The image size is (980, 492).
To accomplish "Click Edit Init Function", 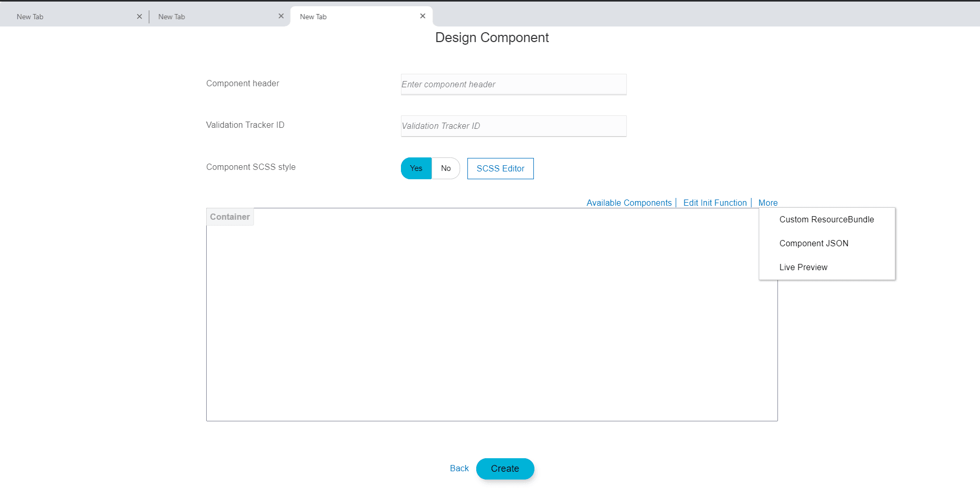I will click(715, 203).
